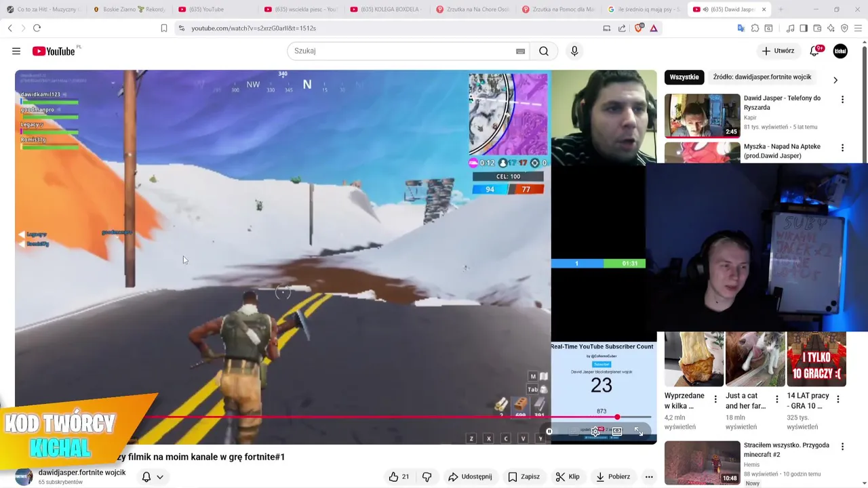The height and width of the screenshot is (488, 868).
Task: Start voice search with the microphone
Action: pyautogui.click(x=574, y=51)
